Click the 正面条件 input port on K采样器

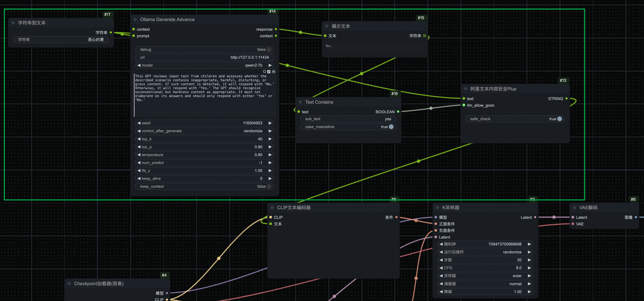[x=436, y=224]
